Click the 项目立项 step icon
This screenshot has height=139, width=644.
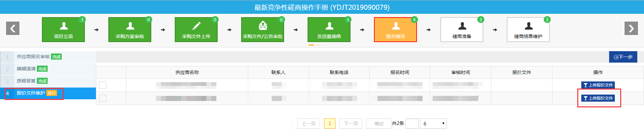(63, 30)
